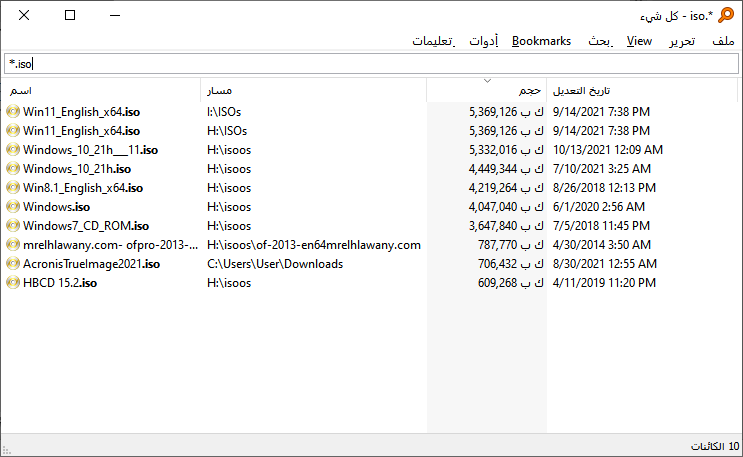Minimize the Everything window
Screen dimensions: 743x457
[x=115, y=15]
